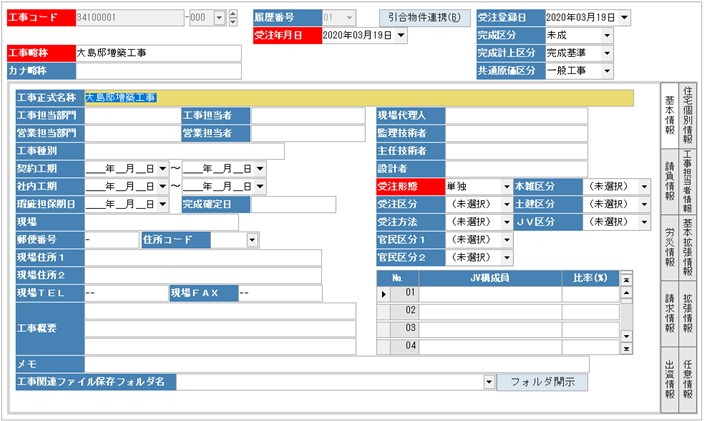Select row 01 marker in JV構成員 table
Screen dimensions: 704x421
(x=383, y=294)
